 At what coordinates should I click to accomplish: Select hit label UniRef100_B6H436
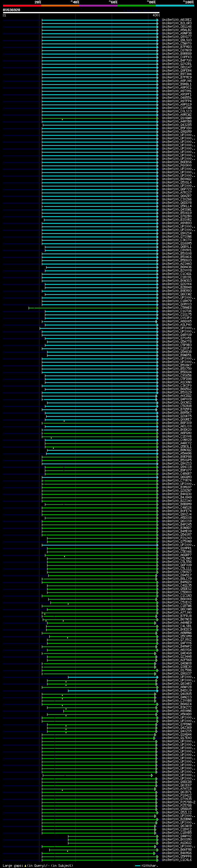tap(176, 267)
